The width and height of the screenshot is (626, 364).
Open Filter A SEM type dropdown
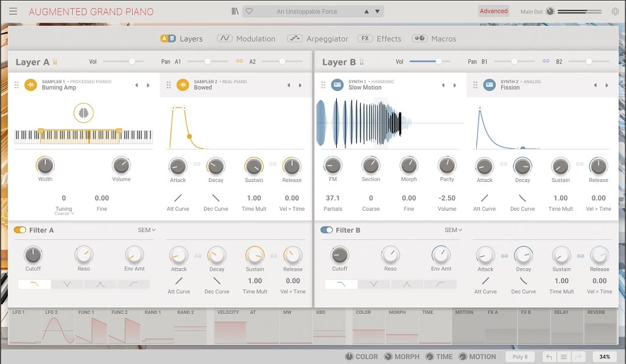[147, 230]
